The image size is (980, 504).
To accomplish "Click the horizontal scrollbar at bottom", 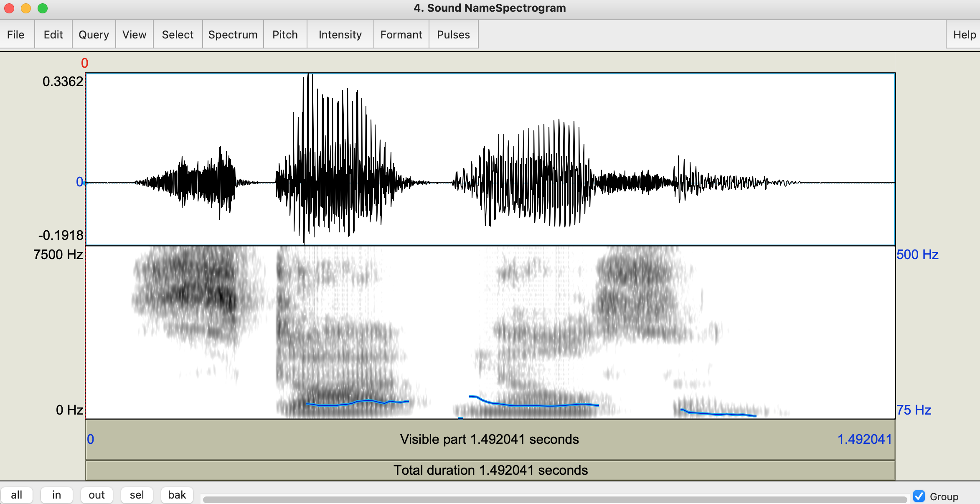I will [555, 499].
